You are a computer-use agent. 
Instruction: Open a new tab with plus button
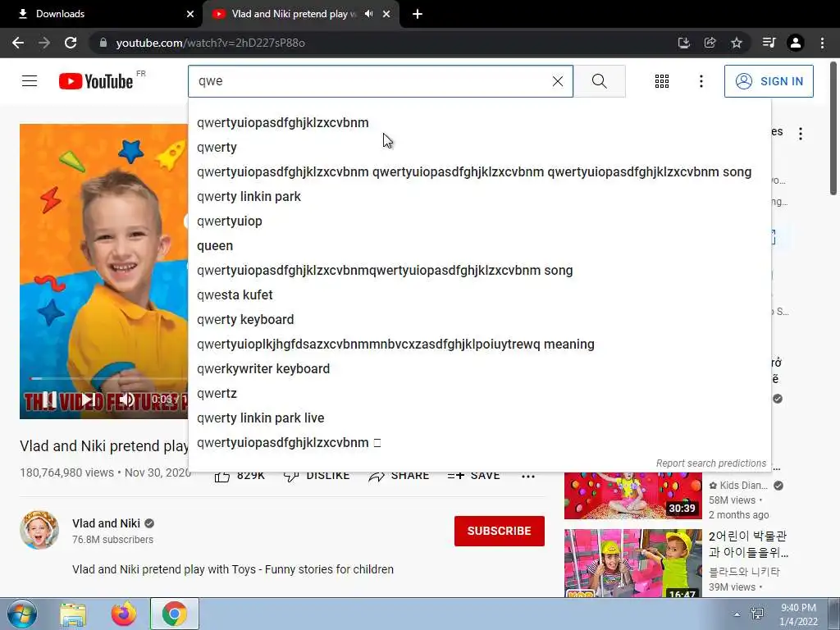[418, 14]
